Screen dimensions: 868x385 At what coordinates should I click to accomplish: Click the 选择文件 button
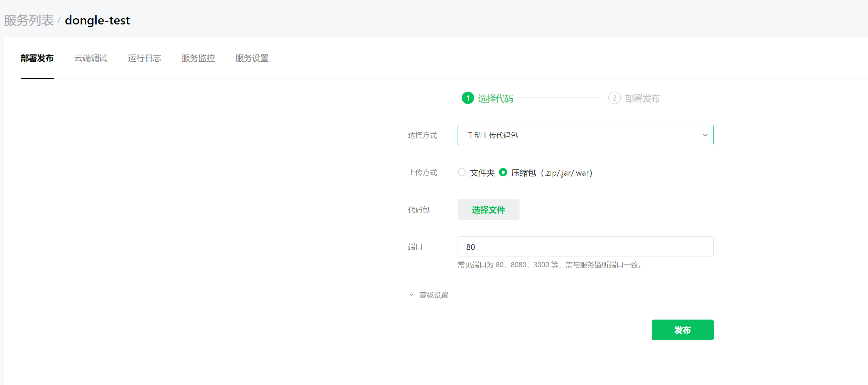pyautogui.click(x=488, y=209)
